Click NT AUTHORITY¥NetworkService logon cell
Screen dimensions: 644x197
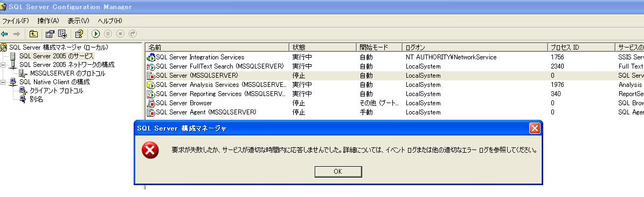[x=451, y=57]
